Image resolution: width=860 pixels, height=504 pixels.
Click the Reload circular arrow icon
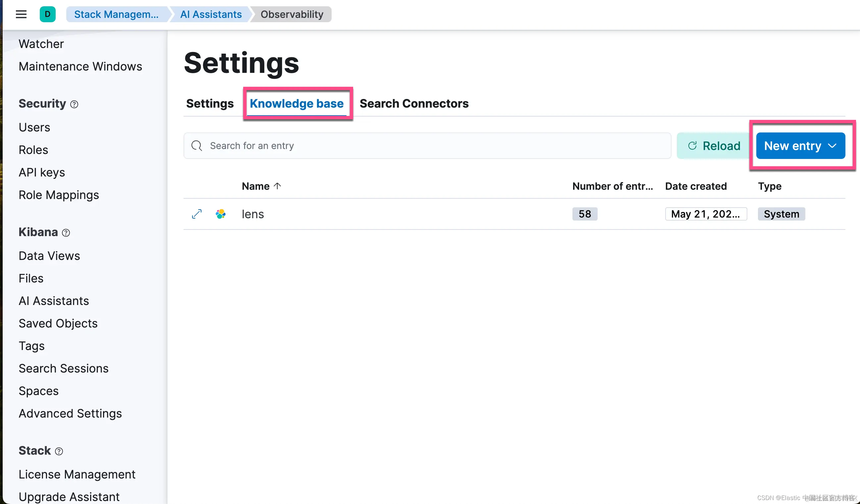(692, 146)
